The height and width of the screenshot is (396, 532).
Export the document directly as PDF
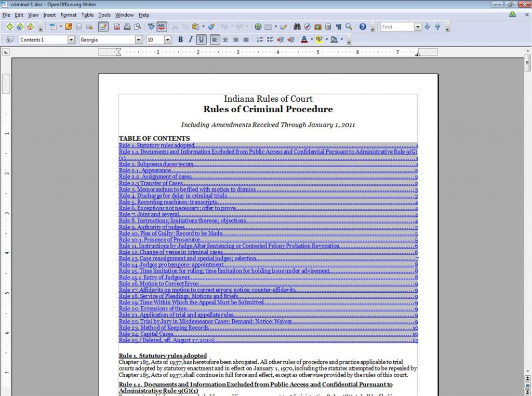point(117,27)
